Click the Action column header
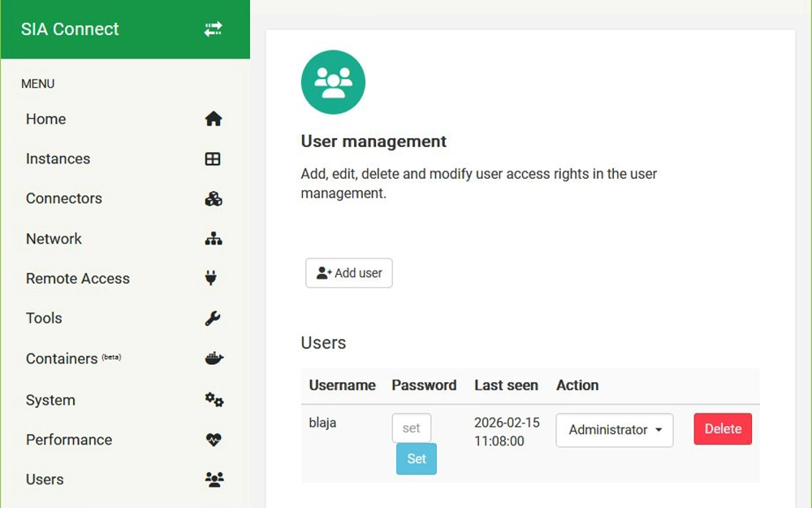The height and width of the screenshot is (508, 812). 577,385
